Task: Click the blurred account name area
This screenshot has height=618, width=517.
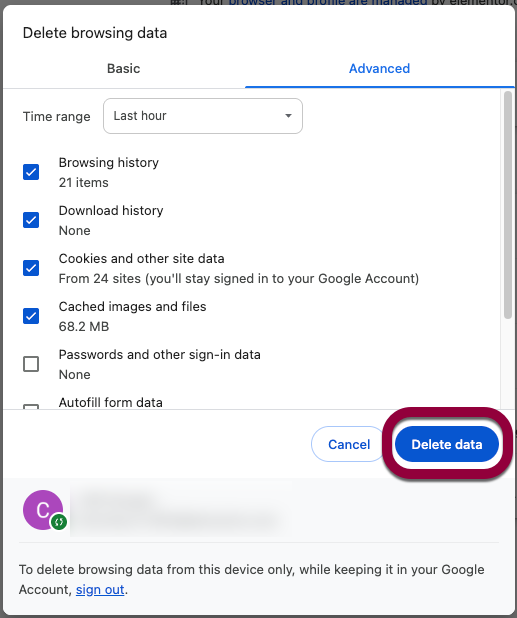Action: [x=177, y=511]
